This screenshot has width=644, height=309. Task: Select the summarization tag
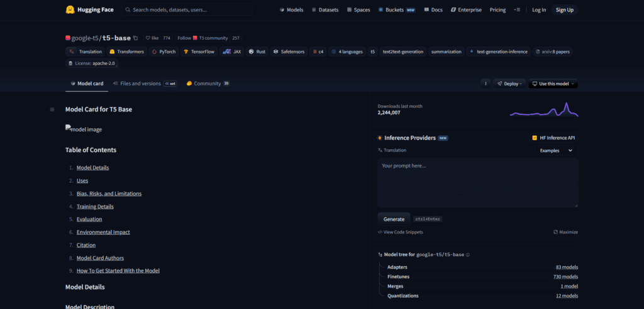[x=446, y=52]
